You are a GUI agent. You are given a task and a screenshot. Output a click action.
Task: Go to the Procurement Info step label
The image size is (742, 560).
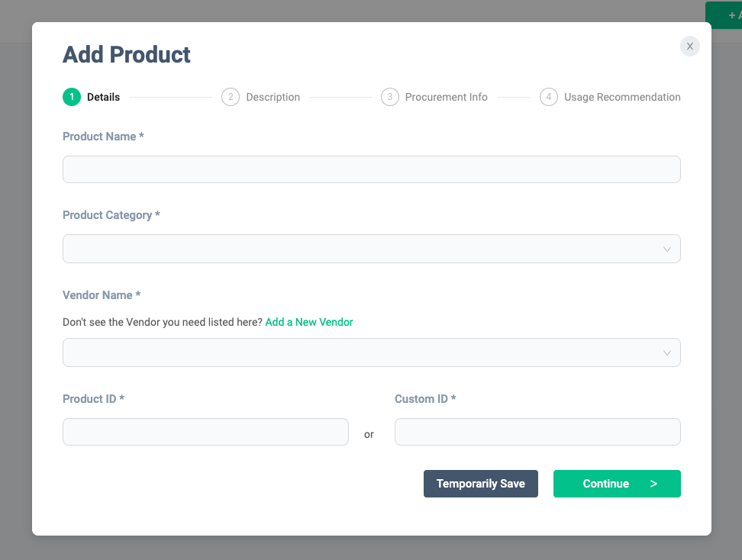[x=447, y=97]
